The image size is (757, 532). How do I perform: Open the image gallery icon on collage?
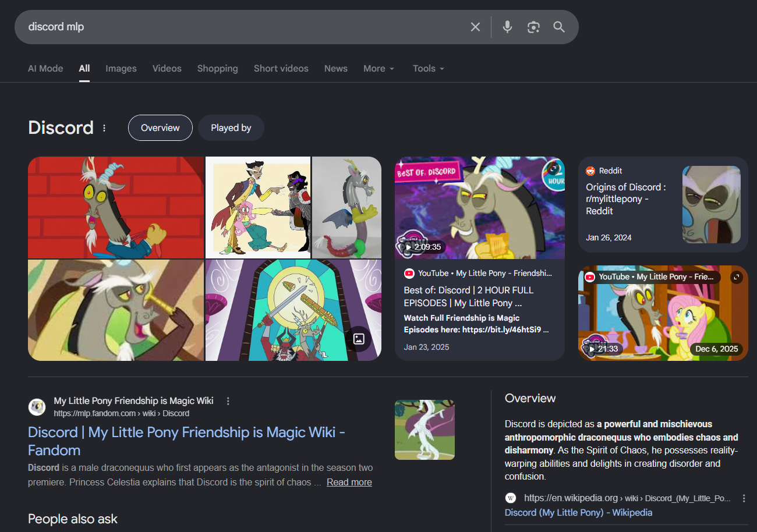359,339
